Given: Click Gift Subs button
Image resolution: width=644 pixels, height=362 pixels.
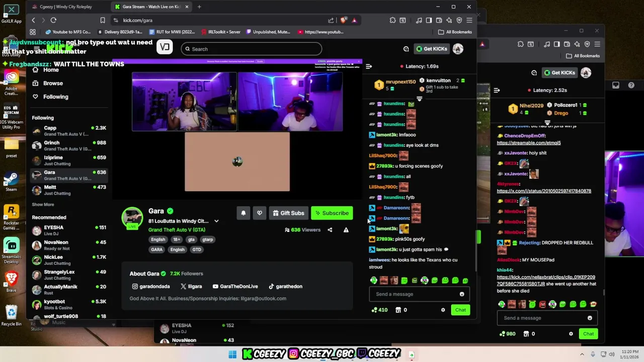Looking at the screenshot, I should point(288,213).
